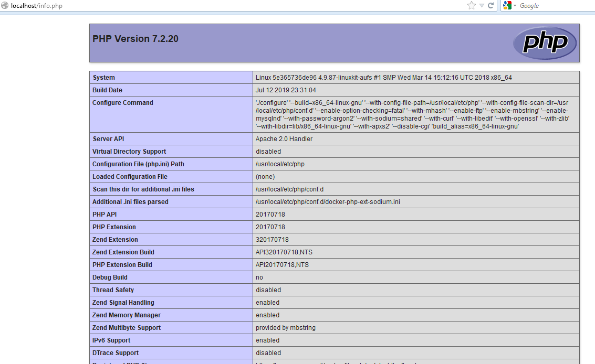The width and height of the screenshot is (595, 364).
Task: Click Loaded Configuration File label
Action: [x=130, y=176]
